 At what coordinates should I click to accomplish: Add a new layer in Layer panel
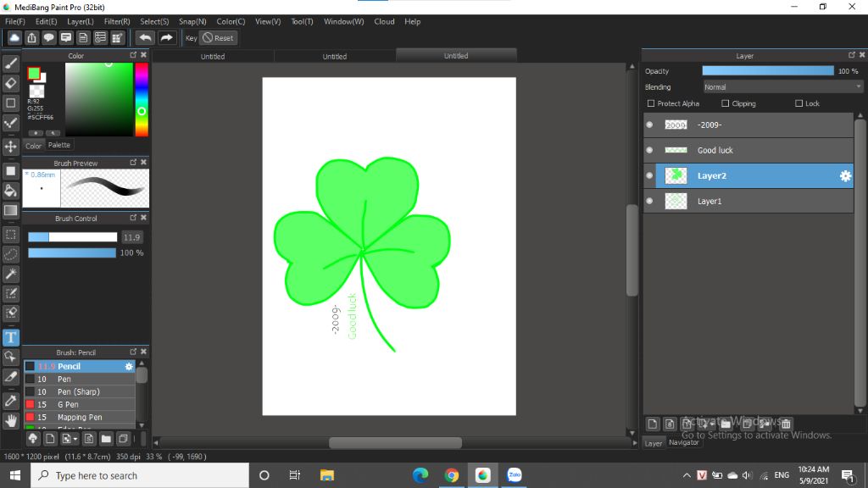(x=652, y=424)
